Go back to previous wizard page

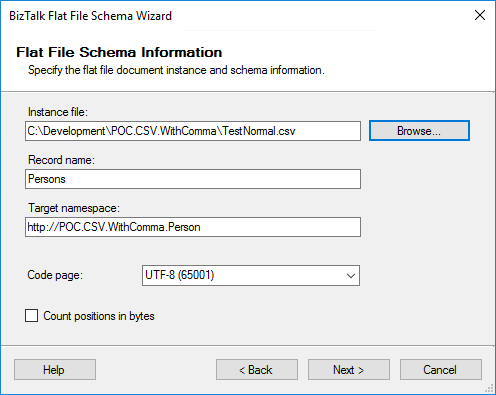click(x=257, y=369)
